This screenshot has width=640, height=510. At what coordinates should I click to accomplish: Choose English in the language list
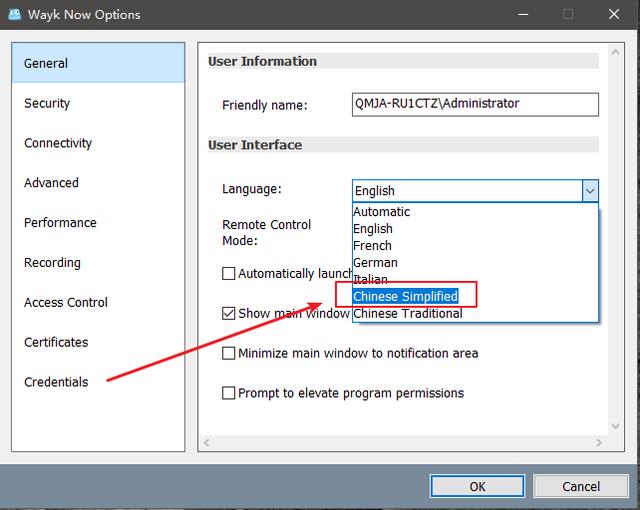click(x=475, y=228)
